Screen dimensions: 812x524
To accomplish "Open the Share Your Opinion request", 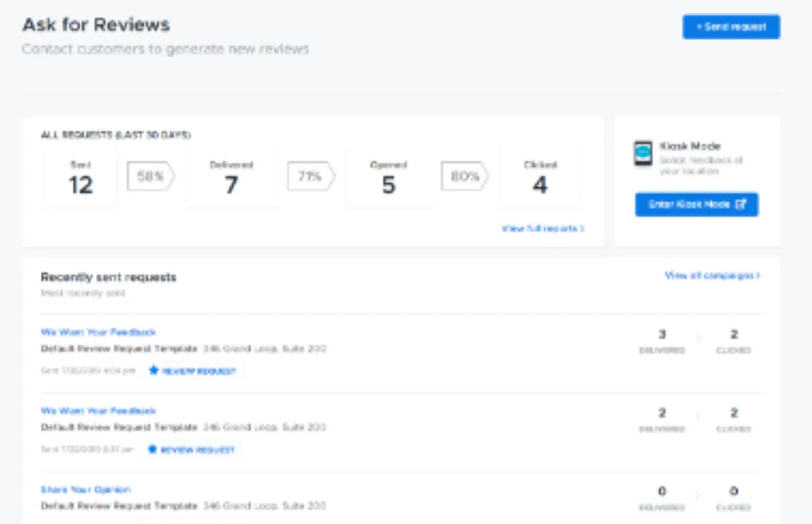I will 85,489.
